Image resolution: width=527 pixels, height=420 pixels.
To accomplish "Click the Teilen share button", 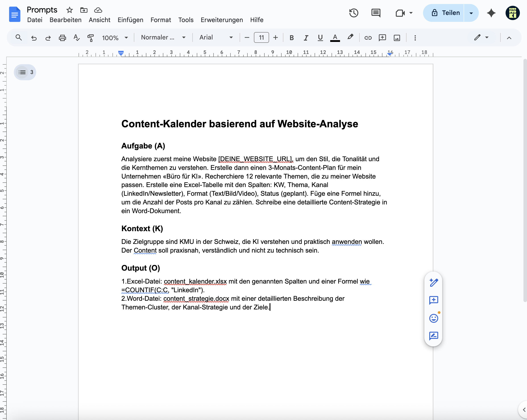I will point(443,13).
